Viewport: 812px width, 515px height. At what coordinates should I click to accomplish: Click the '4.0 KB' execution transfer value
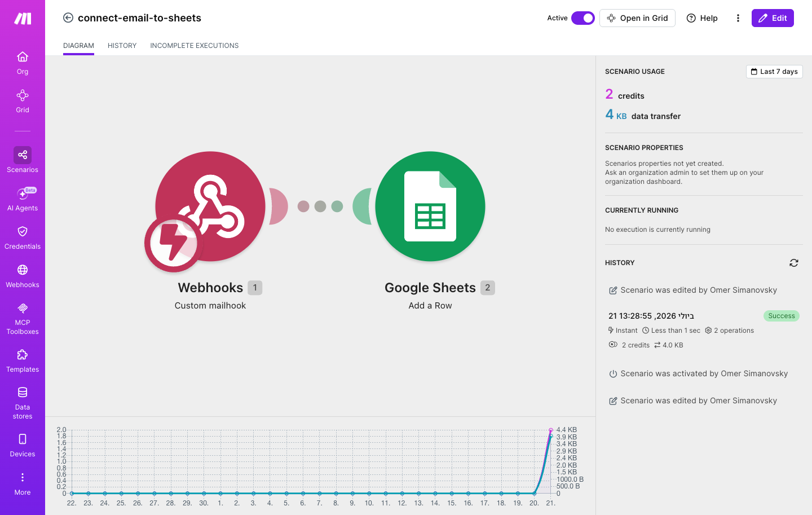tap(668, 345)
